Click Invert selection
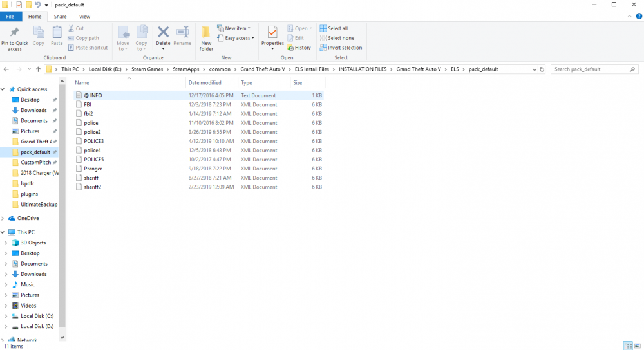Screen dimensions: 644x350 coord(341,48)
